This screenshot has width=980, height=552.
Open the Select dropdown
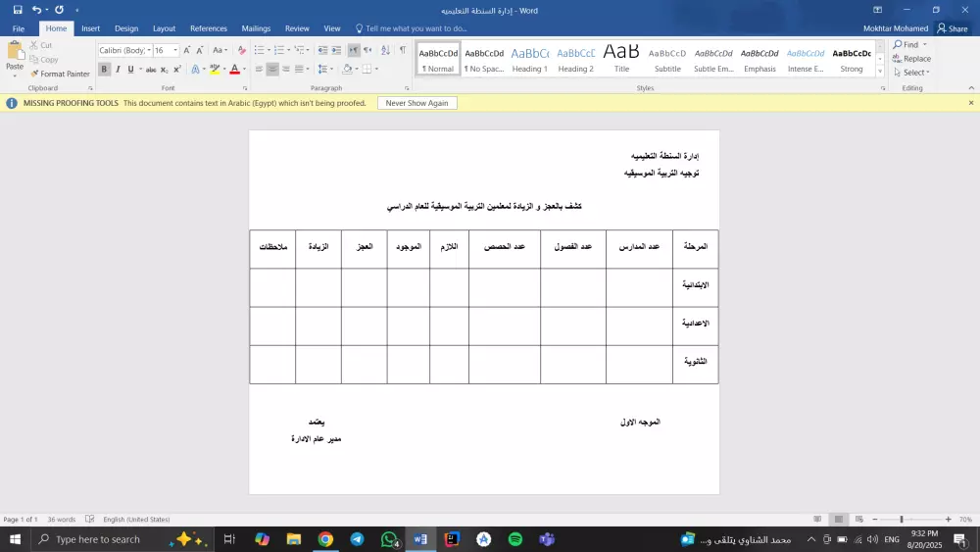[x=911, y=73]
